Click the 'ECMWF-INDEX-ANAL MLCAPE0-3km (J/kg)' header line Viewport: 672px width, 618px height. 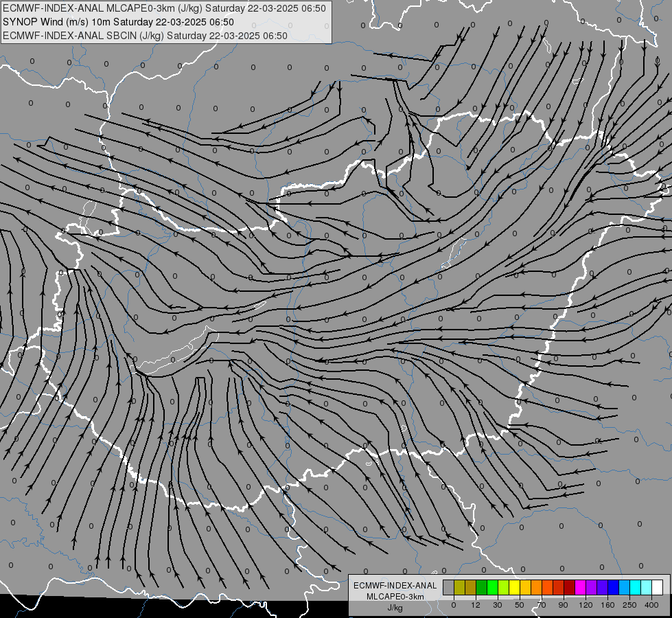[164, 8]
